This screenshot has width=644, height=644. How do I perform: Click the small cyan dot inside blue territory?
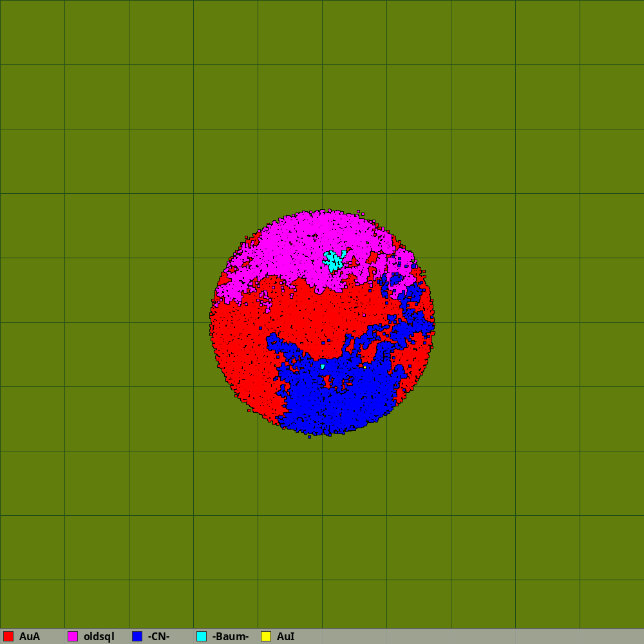click(x=323, y=366)
